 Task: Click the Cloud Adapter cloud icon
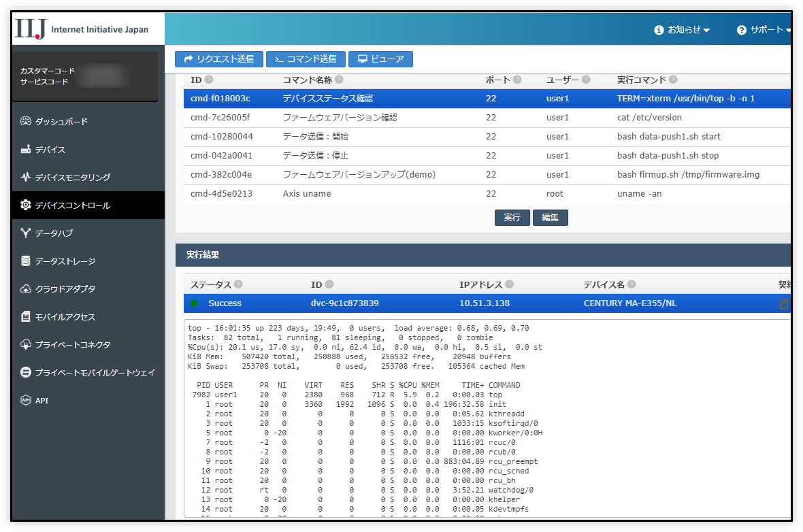(x=26, y=289)
